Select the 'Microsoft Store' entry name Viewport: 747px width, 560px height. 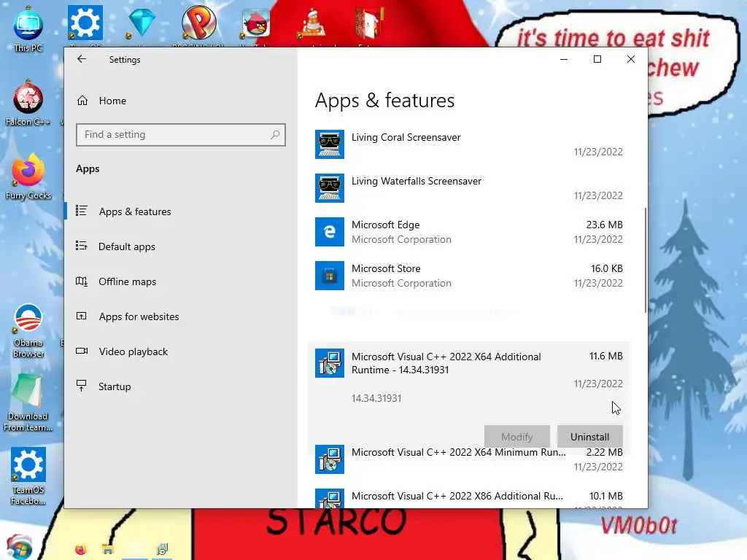386,268
